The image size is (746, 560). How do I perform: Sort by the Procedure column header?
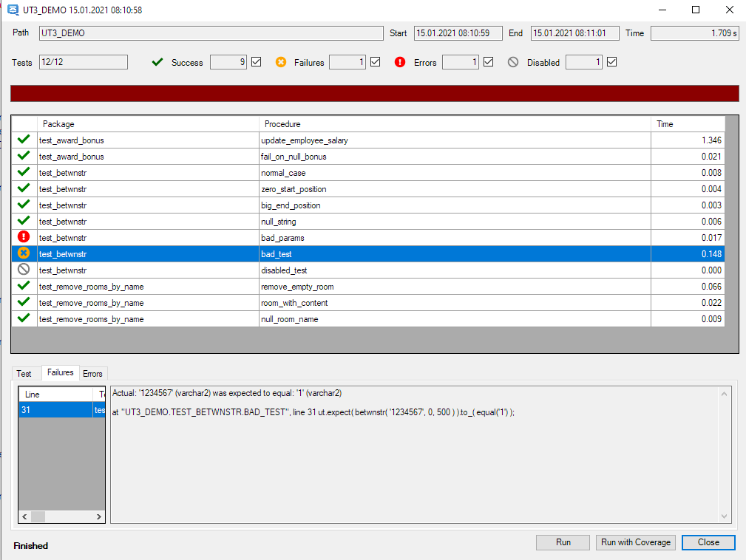[455, 124]
